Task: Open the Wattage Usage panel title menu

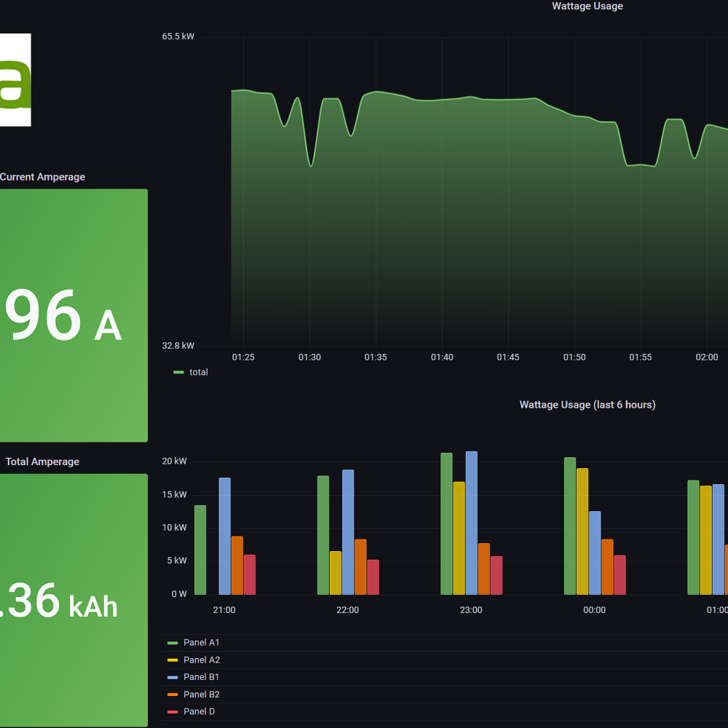Action: click(587, 7)
